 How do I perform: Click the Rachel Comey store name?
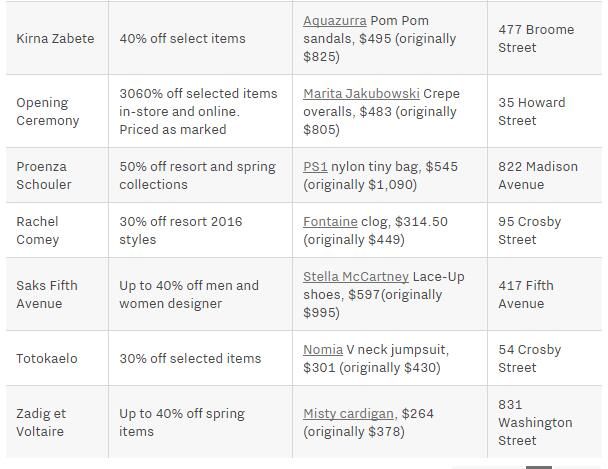point(38,231)
